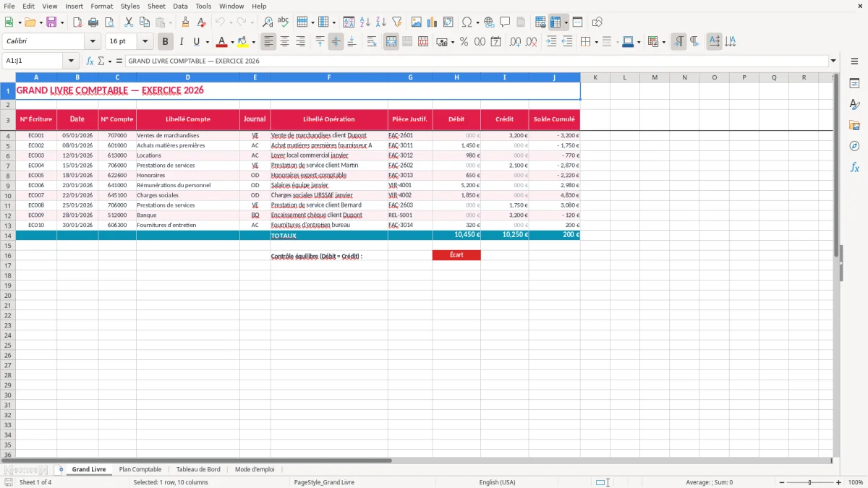This screenshot has height=488, width=868.
Task: Switch to Plan Comptable sheet tab
Action: coord(140,470)
